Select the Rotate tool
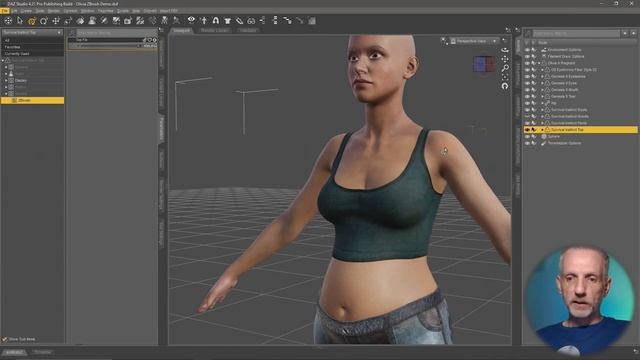The height and width of the screenshot is (360, 640). [44, 20]
